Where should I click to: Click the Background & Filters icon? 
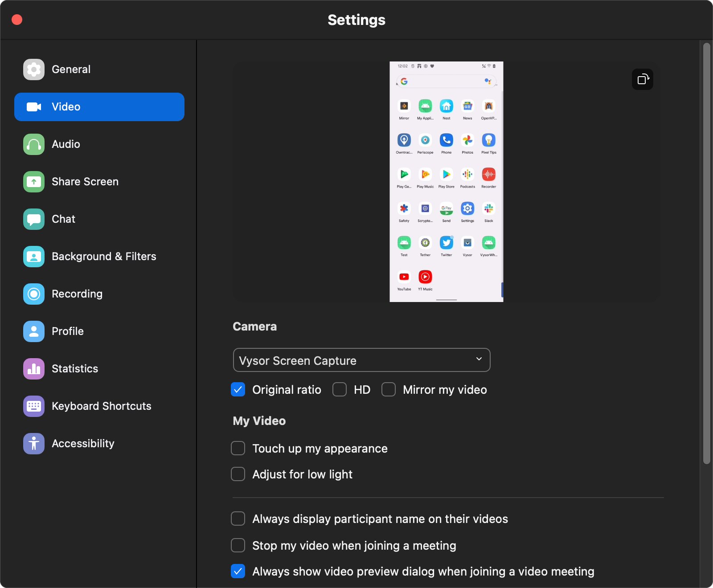pyautogui.click(x=34, y=257)
